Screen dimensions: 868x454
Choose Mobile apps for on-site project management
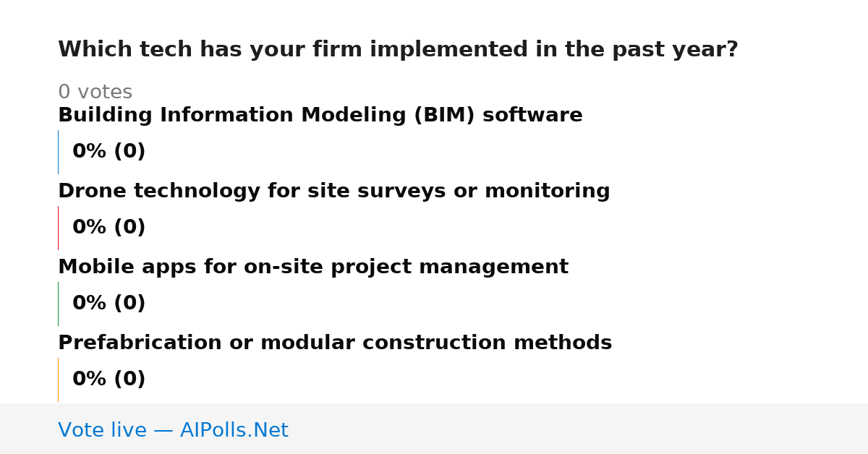click(313, 267)
